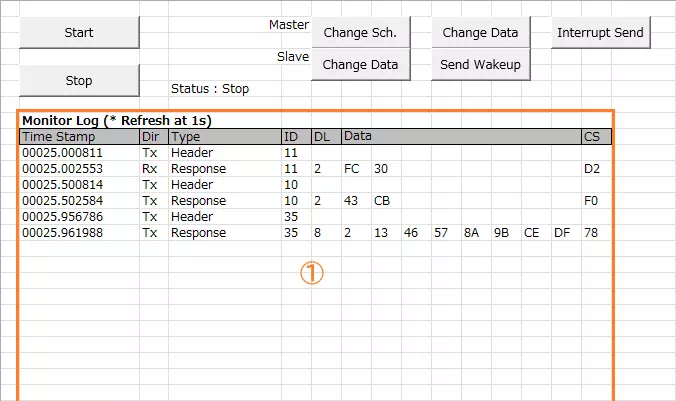Select the Time Stamp column header
This screenshot has width=676, height=401.
pyautogui.click(x=59, y=136)
